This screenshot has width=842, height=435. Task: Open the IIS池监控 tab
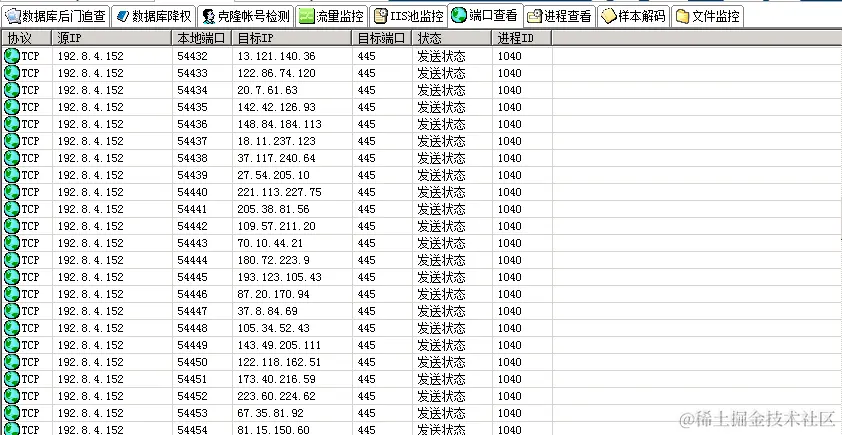point(409,17)
